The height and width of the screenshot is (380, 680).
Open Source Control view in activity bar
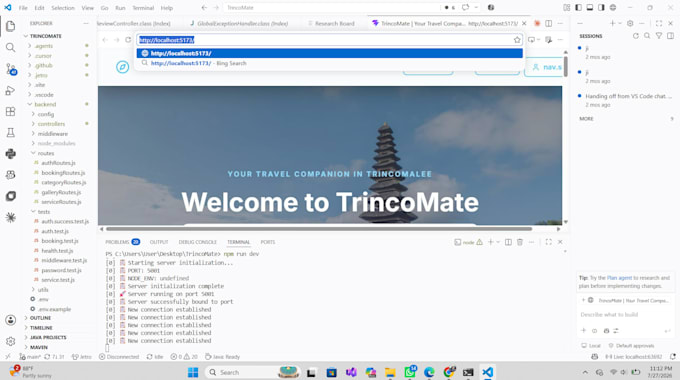(x=10, y=69)
